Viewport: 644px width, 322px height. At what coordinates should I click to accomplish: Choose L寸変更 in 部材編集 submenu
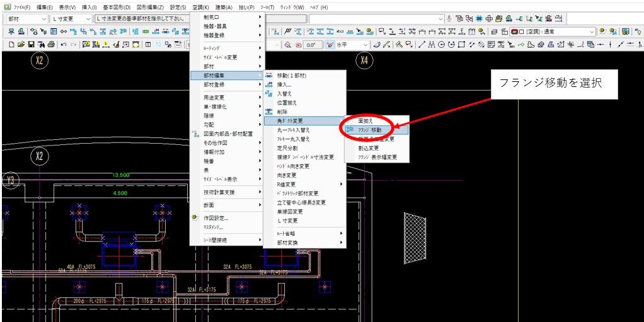point(304,221)
